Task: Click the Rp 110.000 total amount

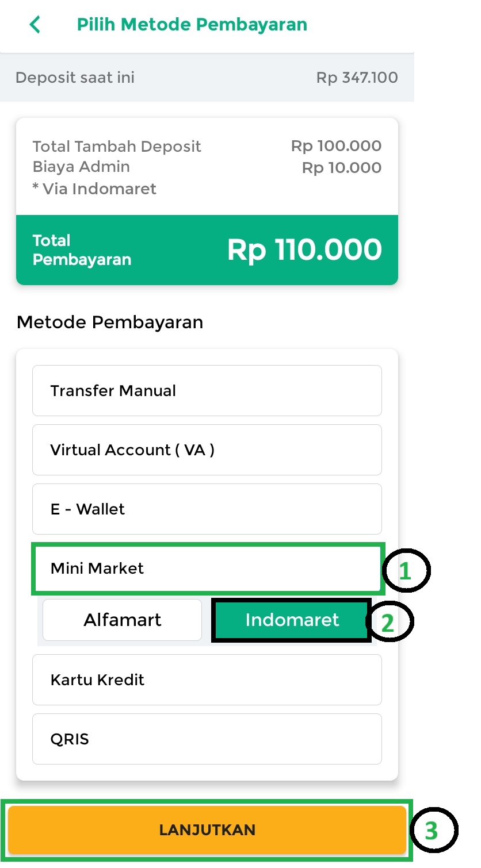Action: 304,250
